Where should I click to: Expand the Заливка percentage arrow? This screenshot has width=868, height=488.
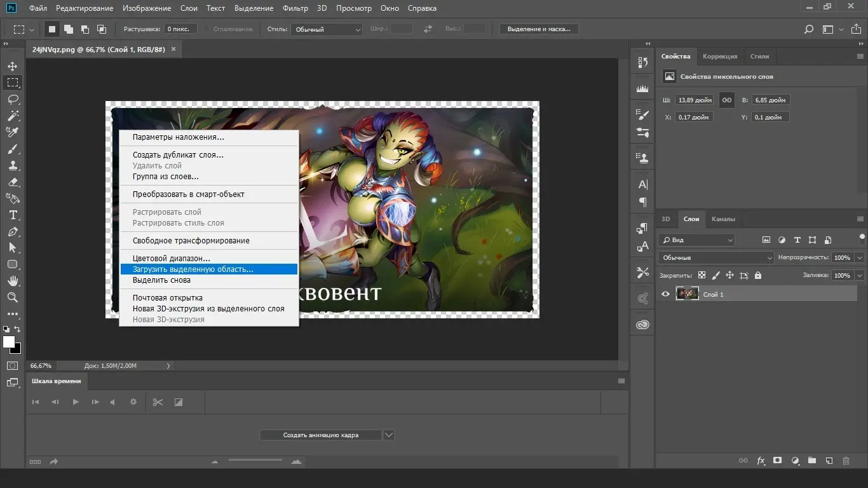(860, 275)
